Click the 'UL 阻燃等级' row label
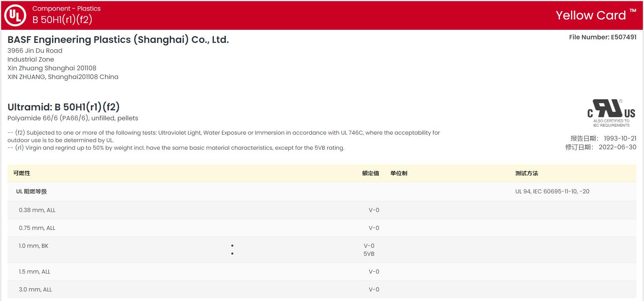The height and width of the screenshot is (301, 644). (x=31, y=191)
